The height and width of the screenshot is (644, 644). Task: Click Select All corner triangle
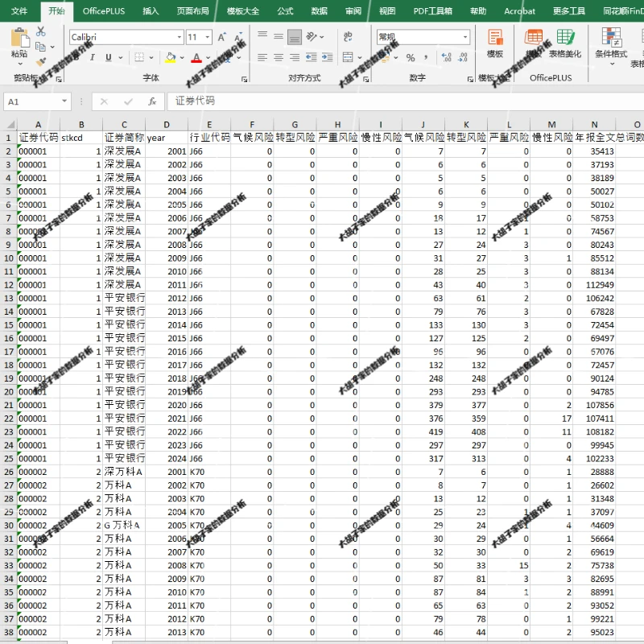[10, 125]
